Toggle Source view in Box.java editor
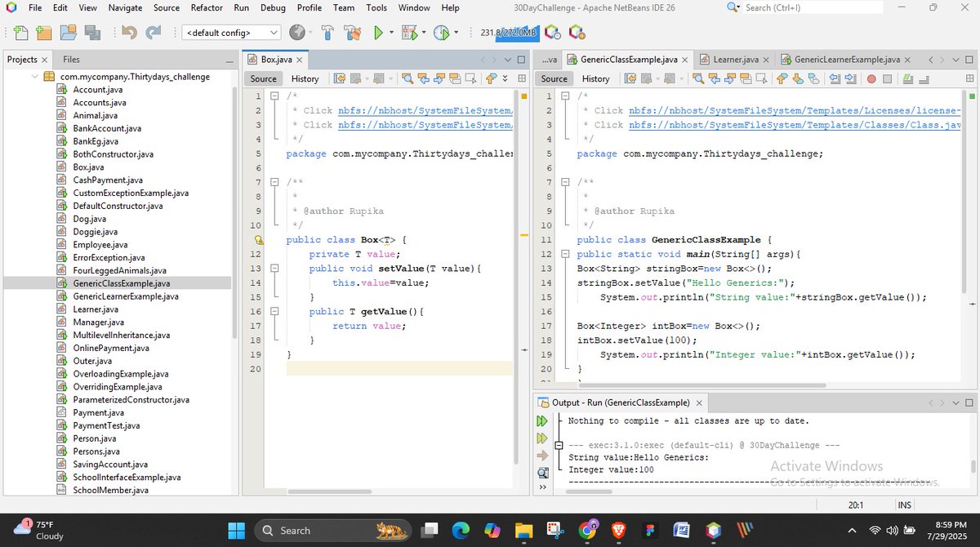980x547 pixels. (263, 78)
